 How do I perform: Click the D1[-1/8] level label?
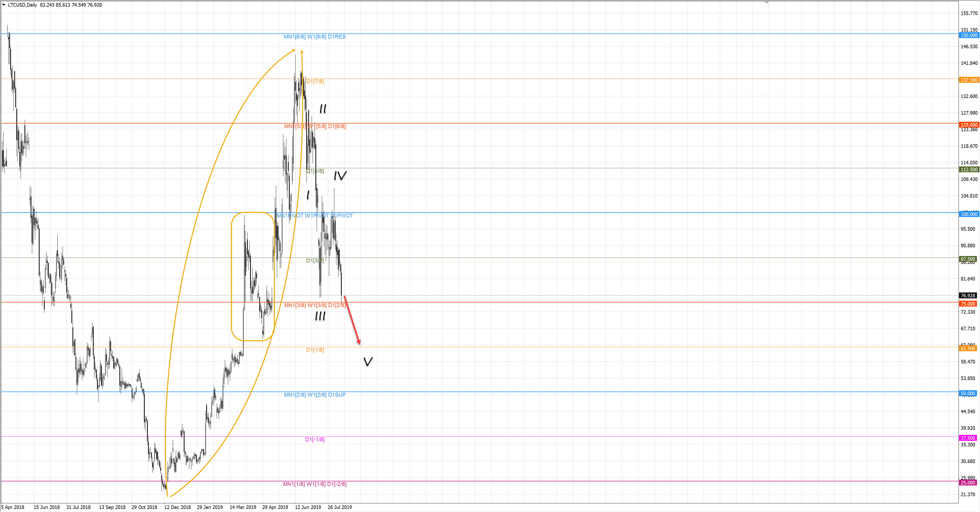(x=315, y=439)
